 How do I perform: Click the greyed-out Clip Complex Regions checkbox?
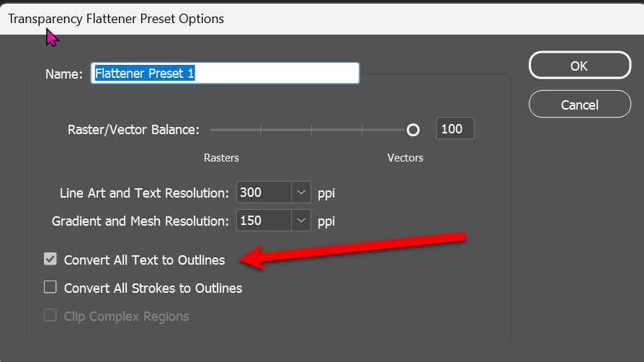coord(50,316)
